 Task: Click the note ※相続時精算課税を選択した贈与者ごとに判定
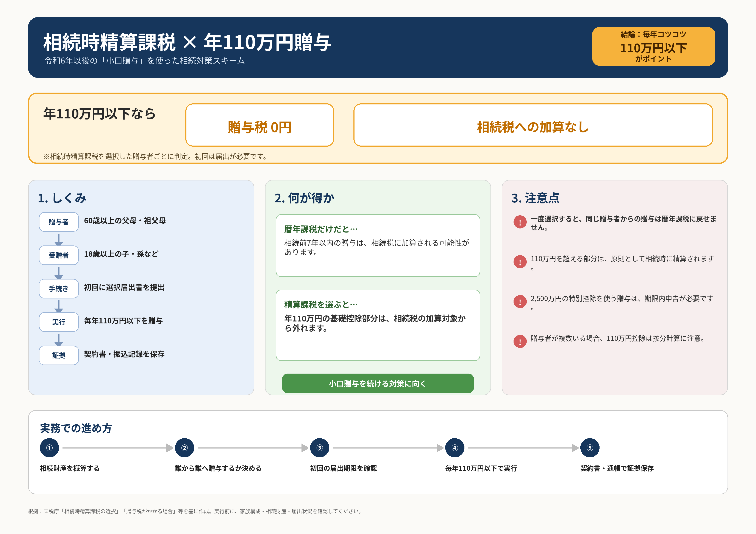[155, 157]
